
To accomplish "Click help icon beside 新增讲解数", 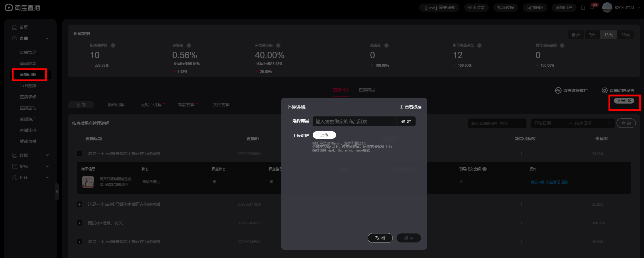I will (x=113, y=45).
